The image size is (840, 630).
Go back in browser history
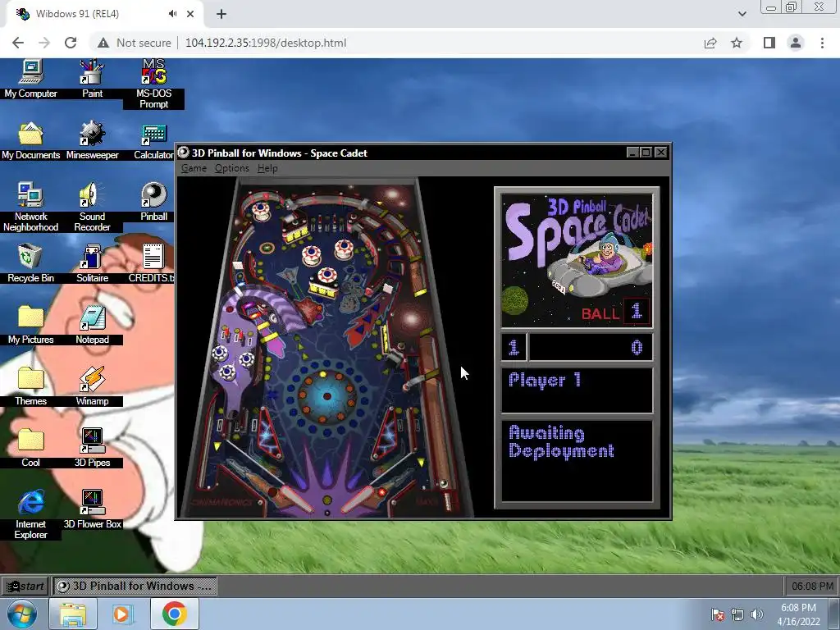(x=18, y=43)
